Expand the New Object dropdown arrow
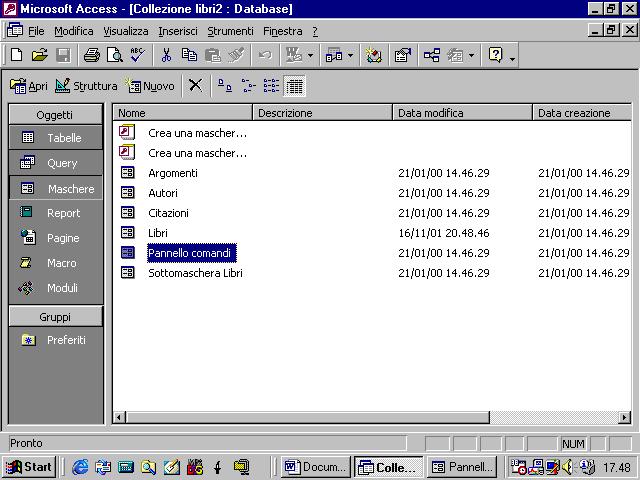 tap(471, 55)
